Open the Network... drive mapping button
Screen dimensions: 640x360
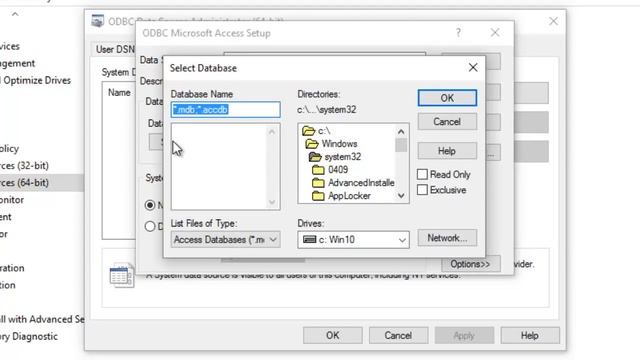tap(447, 238)
